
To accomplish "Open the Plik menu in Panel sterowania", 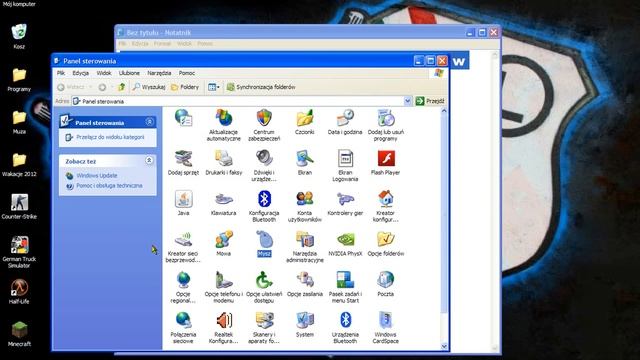I will click(x=61, y=73).
